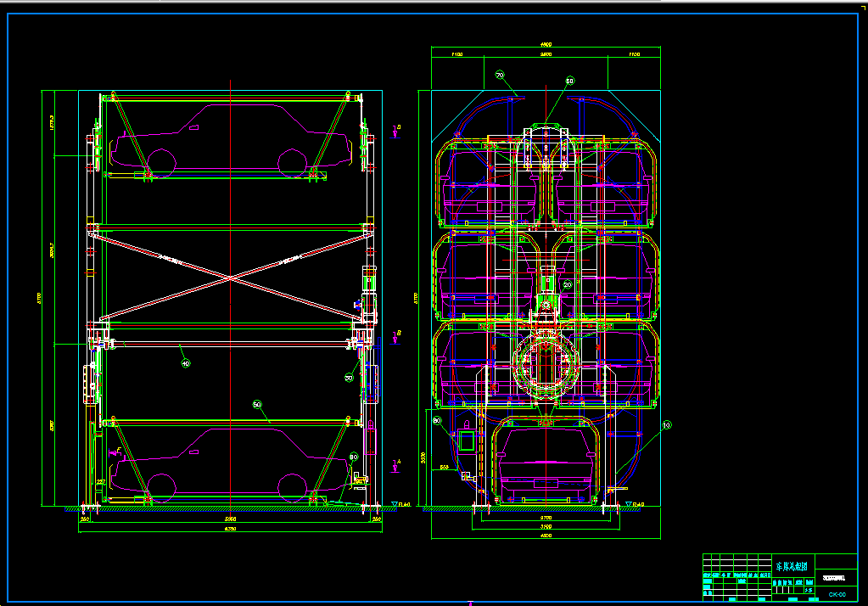Click the 3100 dimension under the right view
This screenshot has width=868, height=606.
pyautogui.click(x=546, y=527)
